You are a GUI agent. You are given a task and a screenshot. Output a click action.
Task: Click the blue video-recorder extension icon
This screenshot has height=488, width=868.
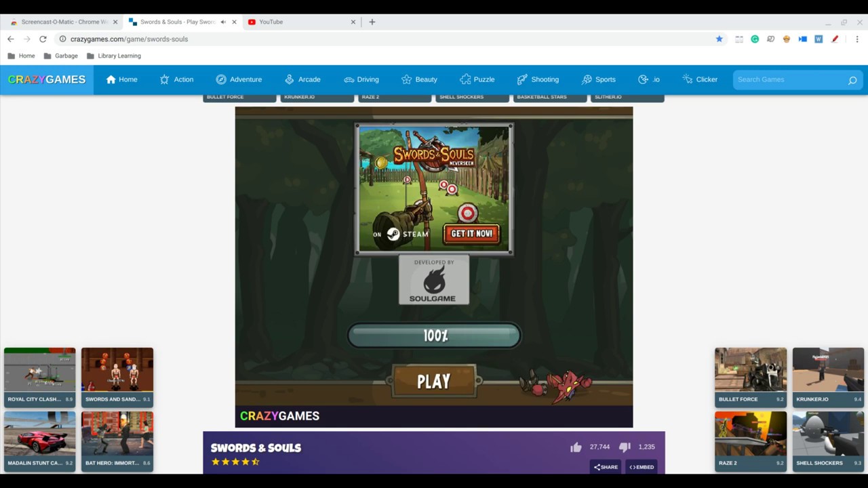tap(803, 39)
